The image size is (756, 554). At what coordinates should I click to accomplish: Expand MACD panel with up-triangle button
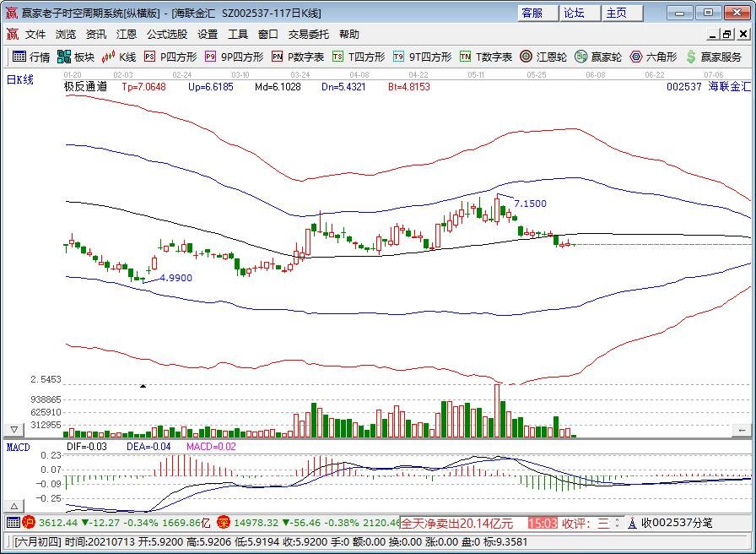pos(14,506)
